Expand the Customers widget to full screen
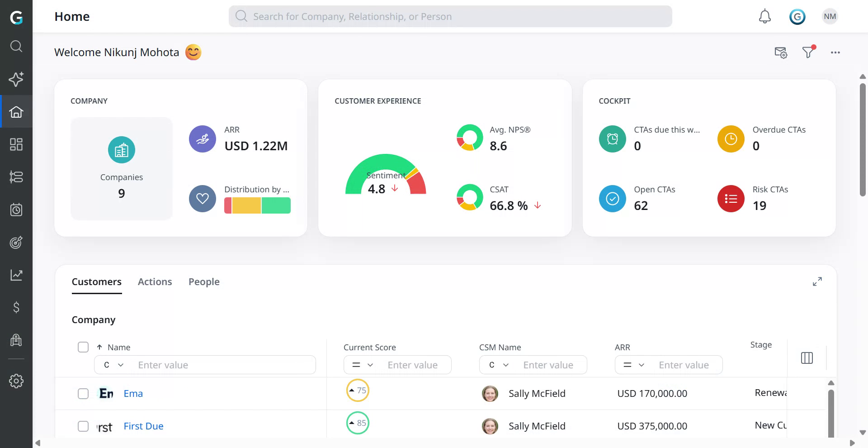868x448 pixels. click(817, 281)
